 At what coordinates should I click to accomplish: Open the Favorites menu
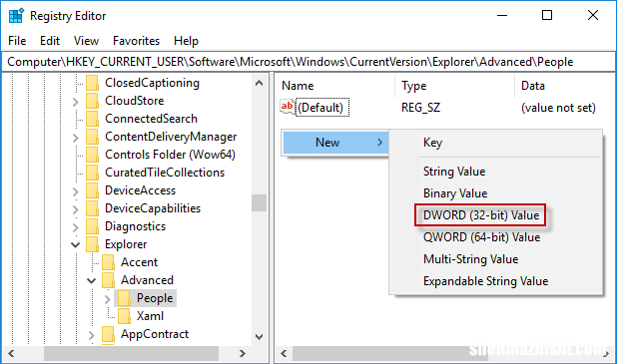tap(136, 41)
